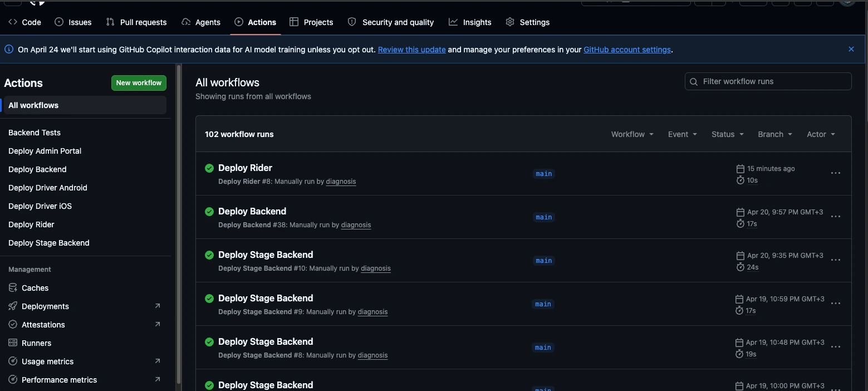Image resolution: width=868 pixels, height=391 pixels.
Task: Follow the Review this update link
Action: point(411,50)
